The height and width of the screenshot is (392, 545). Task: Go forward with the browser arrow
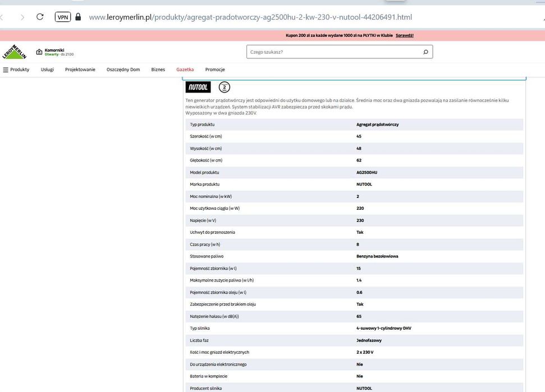22,17
